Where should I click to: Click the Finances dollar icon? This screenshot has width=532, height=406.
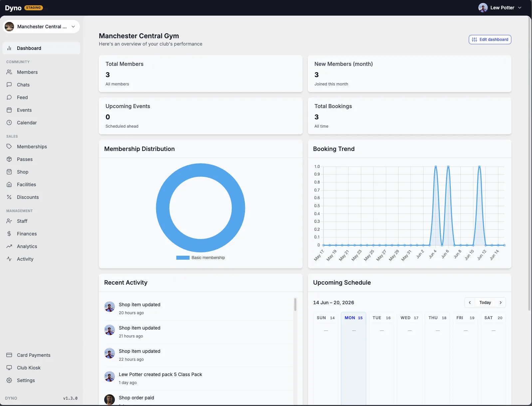[9, 234]
